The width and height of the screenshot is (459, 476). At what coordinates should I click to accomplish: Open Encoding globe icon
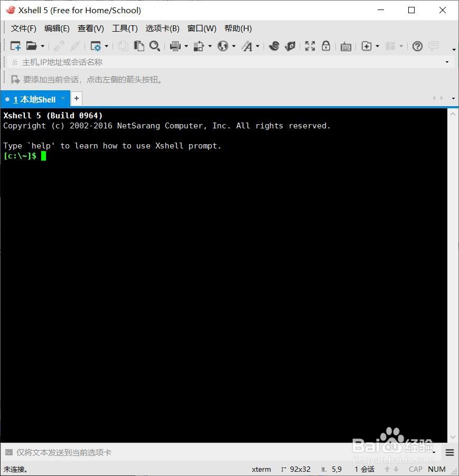pos(223,46)
